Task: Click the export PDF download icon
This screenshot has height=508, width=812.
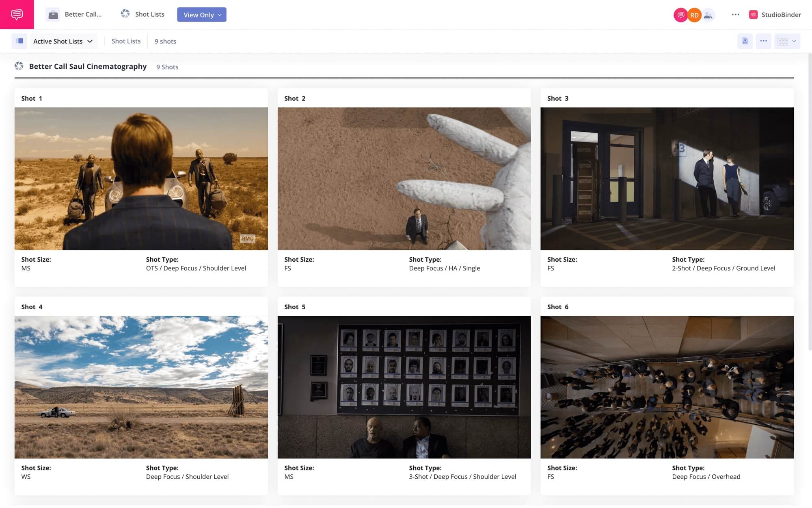Action: [x=745, y=41]
